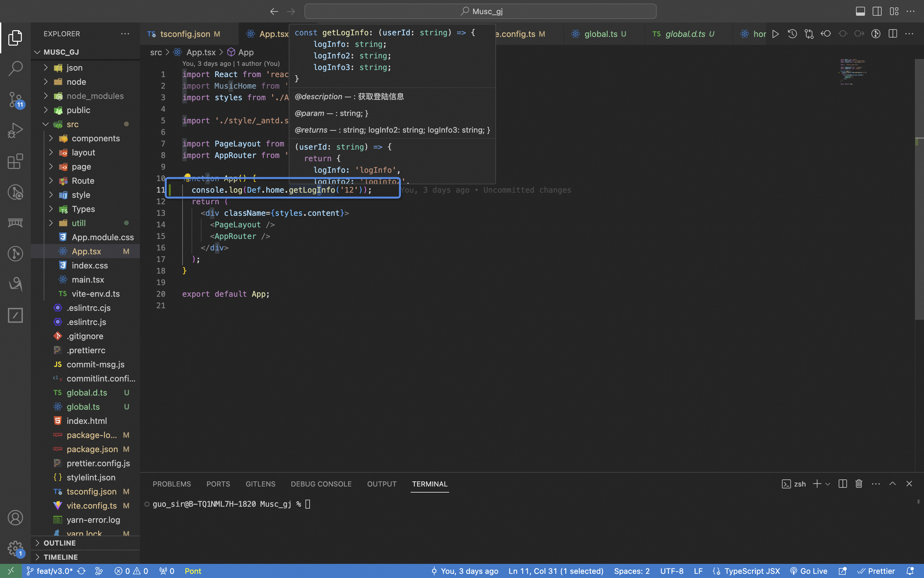Open Explorer Views and More Actions ellipsis
The height and width of the screenshot is (578, 924).
125,34
